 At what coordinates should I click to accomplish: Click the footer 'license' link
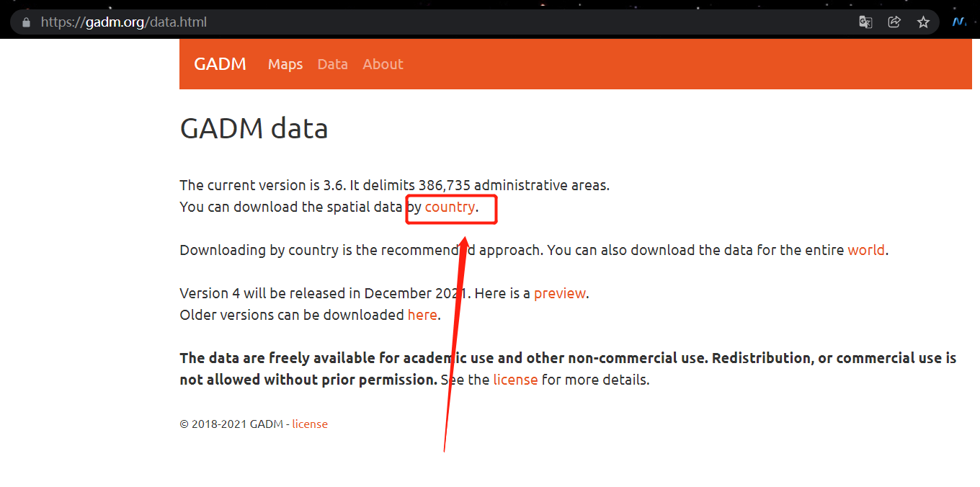310,424
